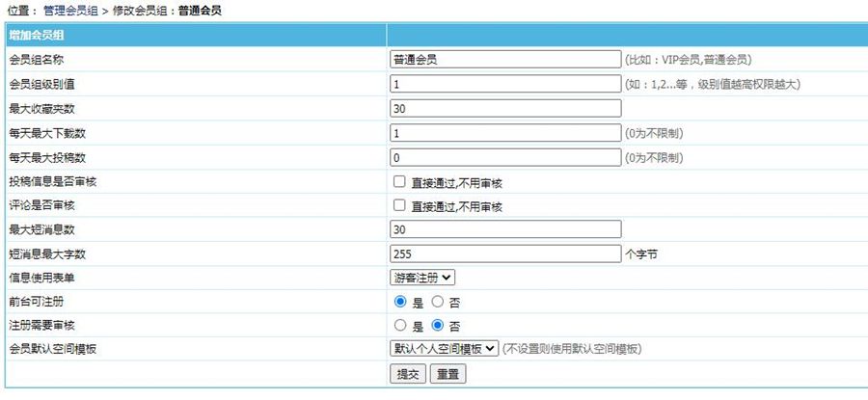Click the 增加会员组 table header
The width and height of the screenshot is (868, 400).
(38, 35)
